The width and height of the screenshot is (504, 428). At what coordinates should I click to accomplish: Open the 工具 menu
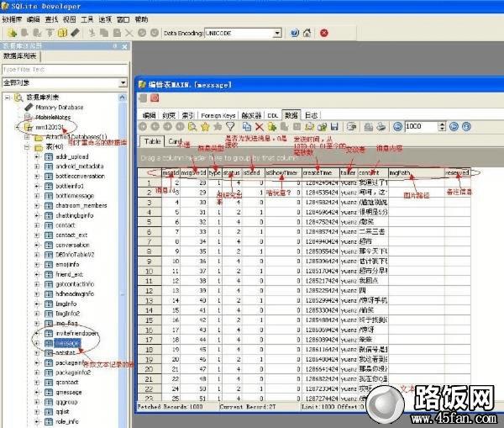pyautogui.click(x=87, y=19)
